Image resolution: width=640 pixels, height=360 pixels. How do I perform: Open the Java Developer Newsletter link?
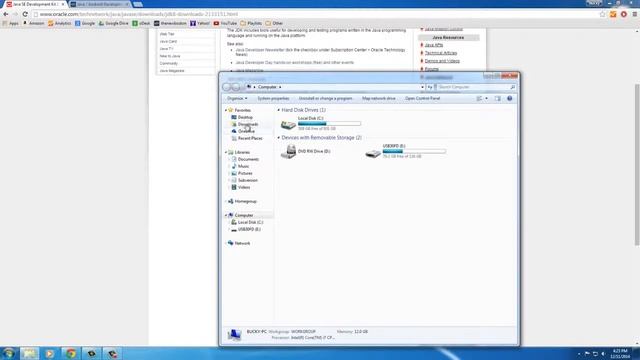point(261,50)
